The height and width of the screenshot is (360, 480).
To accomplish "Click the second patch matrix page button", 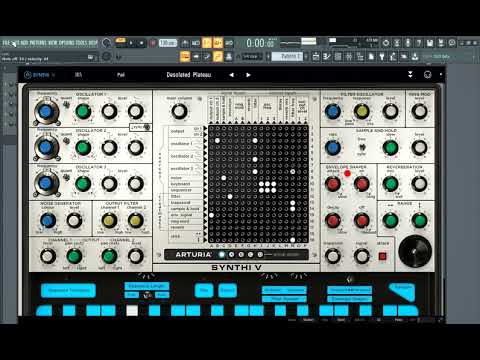I will tap(231, 255).
